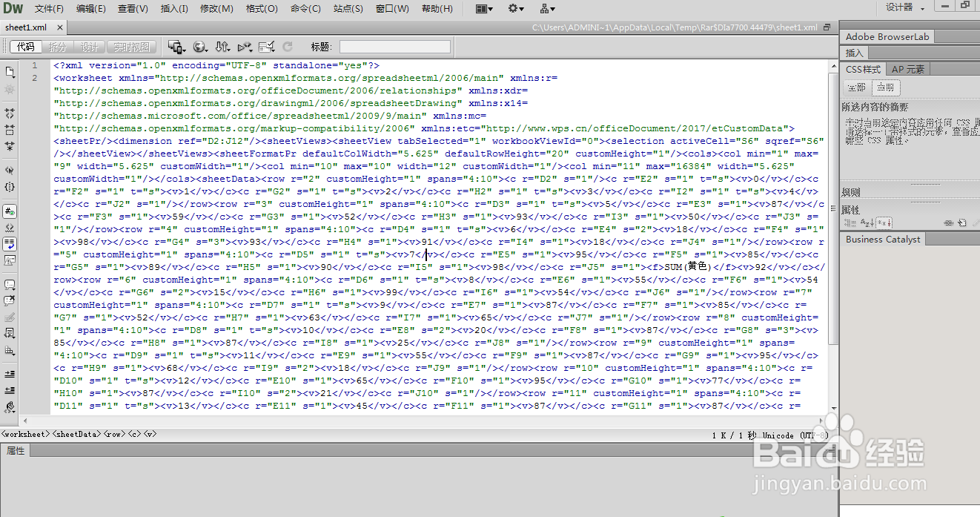The height and width of the screenshot is (517, 980).
Task: Open the 帮助(H) menu
Action: point(437,9)
